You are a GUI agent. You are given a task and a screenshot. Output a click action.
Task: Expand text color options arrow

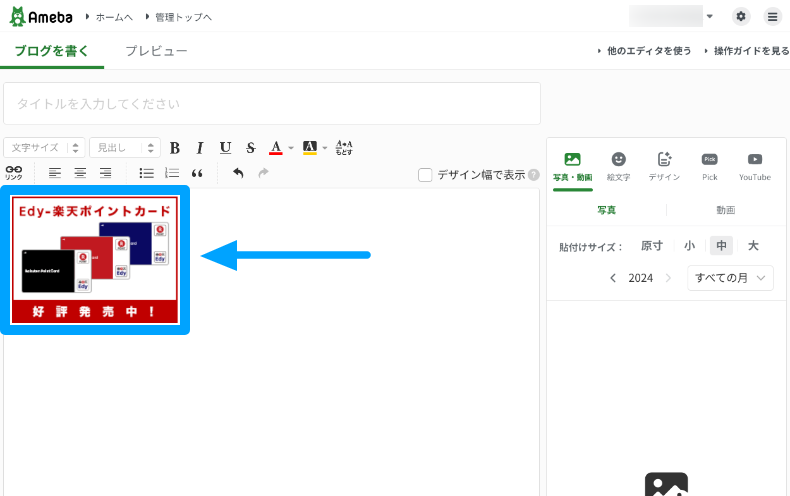[291, 148]
